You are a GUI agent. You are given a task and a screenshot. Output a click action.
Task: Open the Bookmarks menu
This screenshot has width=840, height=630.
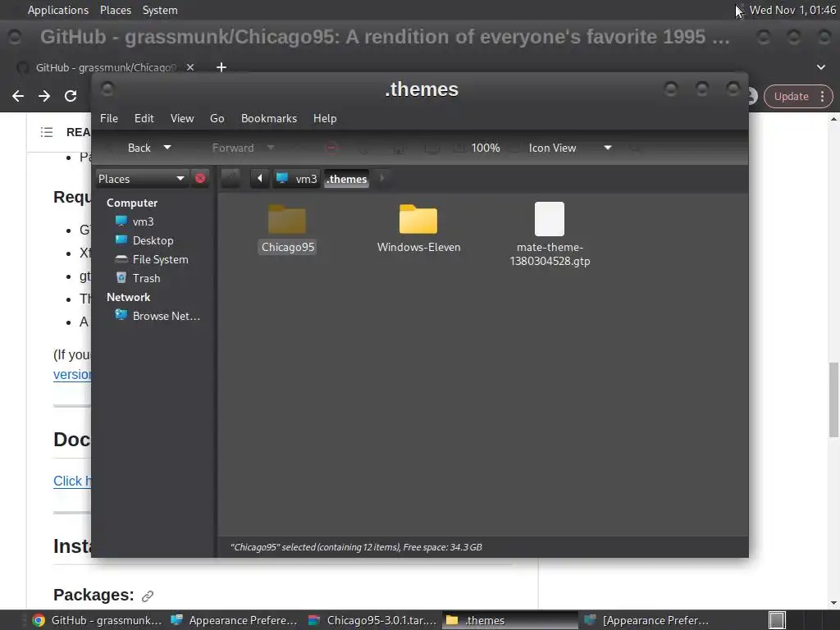269,118
